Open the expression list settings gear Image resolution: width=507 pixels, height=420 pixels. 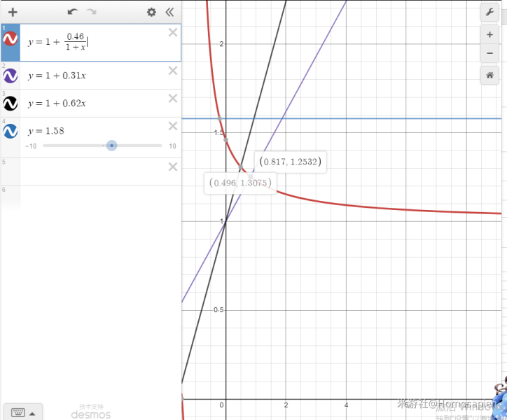151,13
